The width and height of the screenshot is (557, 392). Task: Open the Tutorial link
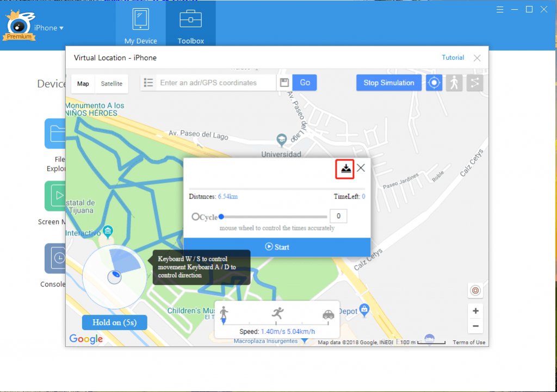[453, 57]
